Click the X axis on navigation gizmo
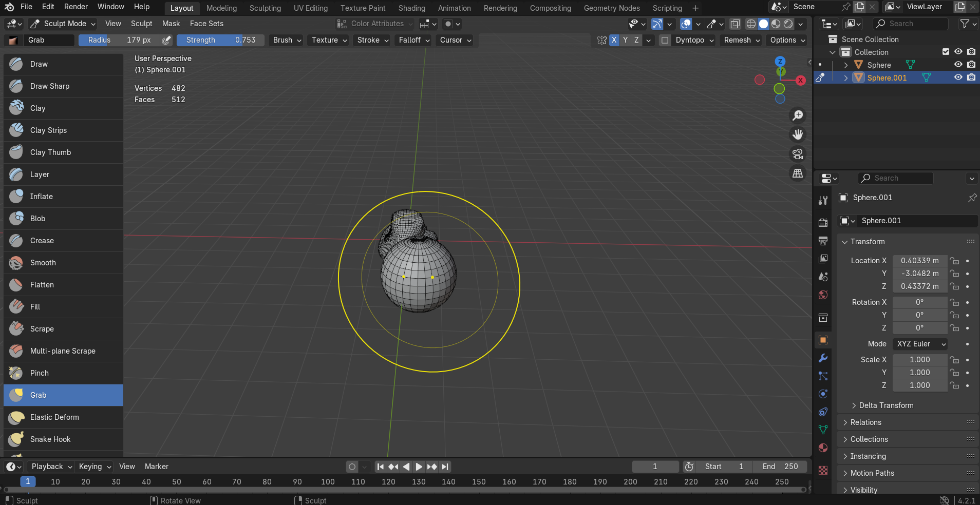This screenshot has width=980, height=505. [x=800, y=80]
